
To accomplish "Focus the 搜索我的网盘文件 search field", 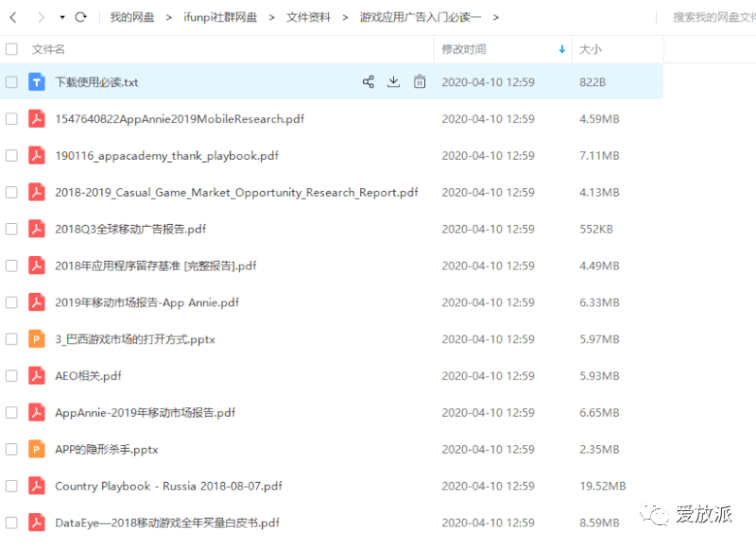I will coord(713,17).
